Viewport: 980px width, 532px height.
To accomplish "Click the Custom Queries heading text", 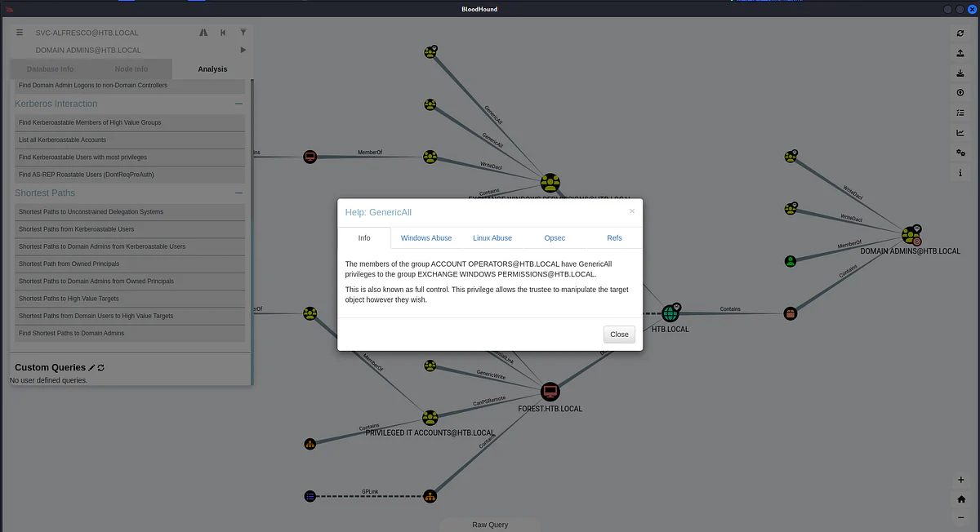I will point(50,368).
